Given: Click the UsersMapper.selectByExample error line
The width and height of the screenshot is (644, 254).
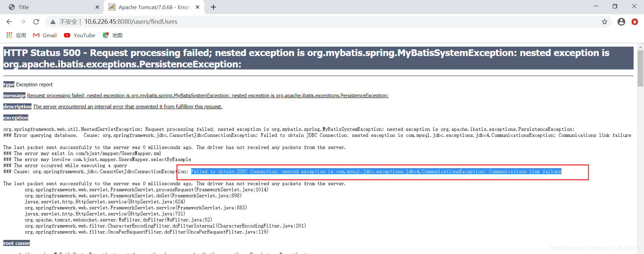Looking at the screenshot, I should click(x=97, y=159).
